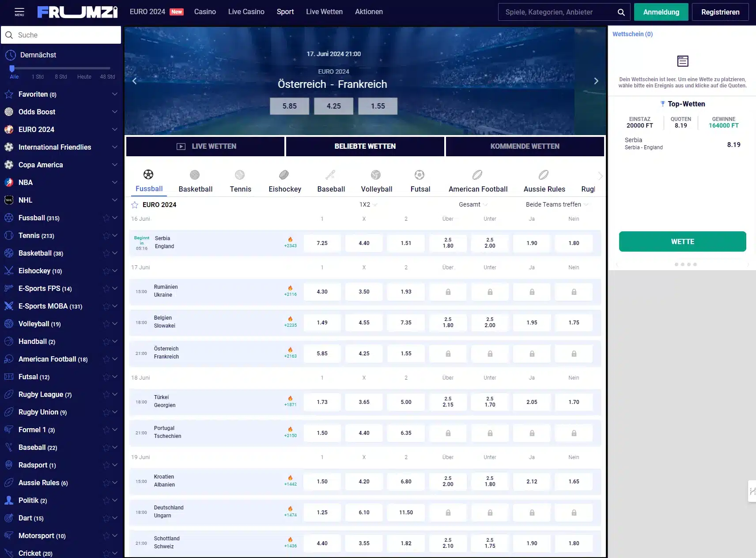
Task: Open Beide Teams treffen dropdown
Action: [557, 204]
